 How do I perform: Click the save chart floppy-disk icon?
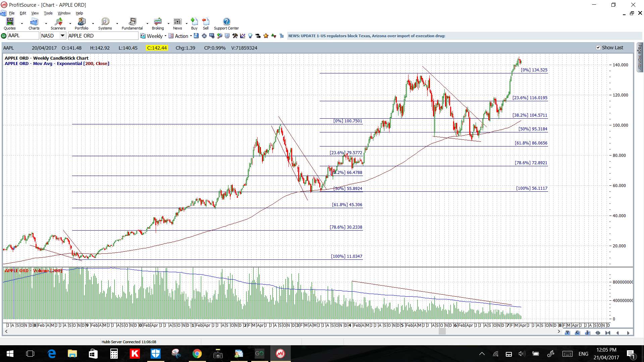click(x=196, y=36)
